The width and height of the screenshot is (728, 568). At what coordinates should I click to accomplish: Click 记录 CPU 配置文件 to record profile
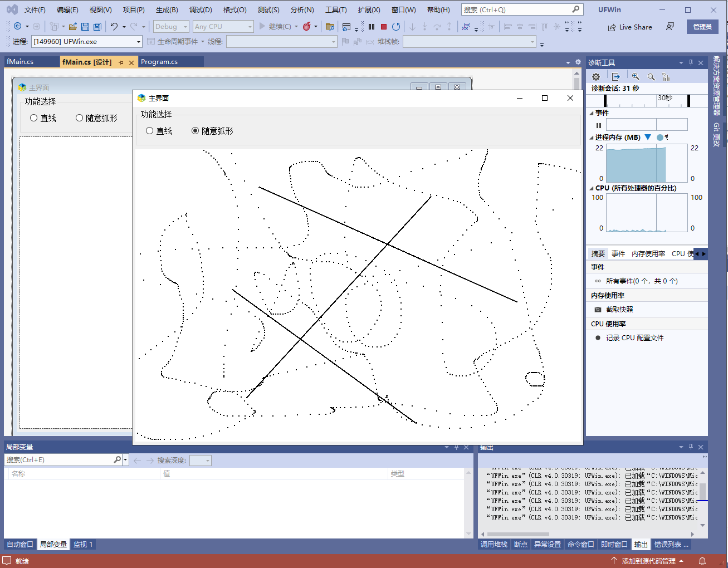click(x=629, y=338)
